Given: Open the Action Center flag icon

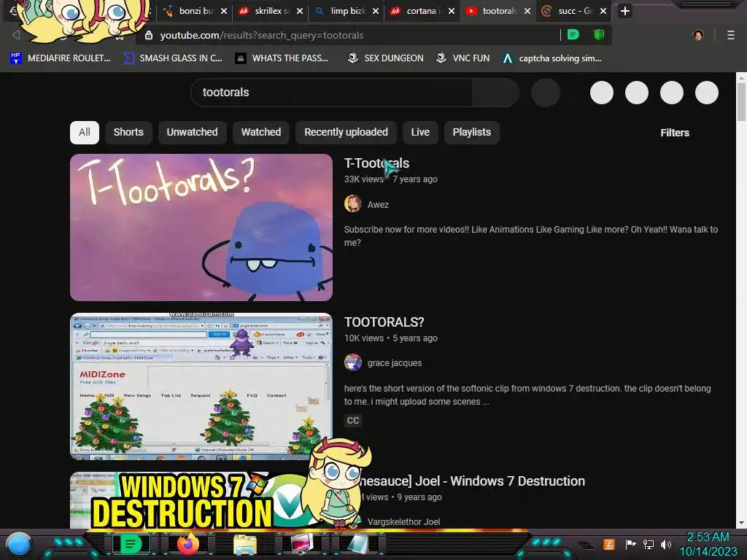Looking at the screenshot, I should point(630,544).
